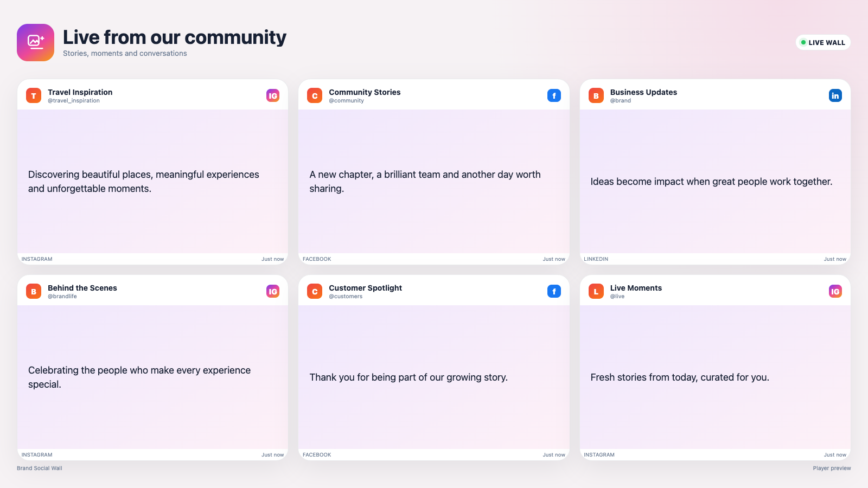
Task: Open the Community Stories account name
Action: pyautogui.click(x=365, y=92)
